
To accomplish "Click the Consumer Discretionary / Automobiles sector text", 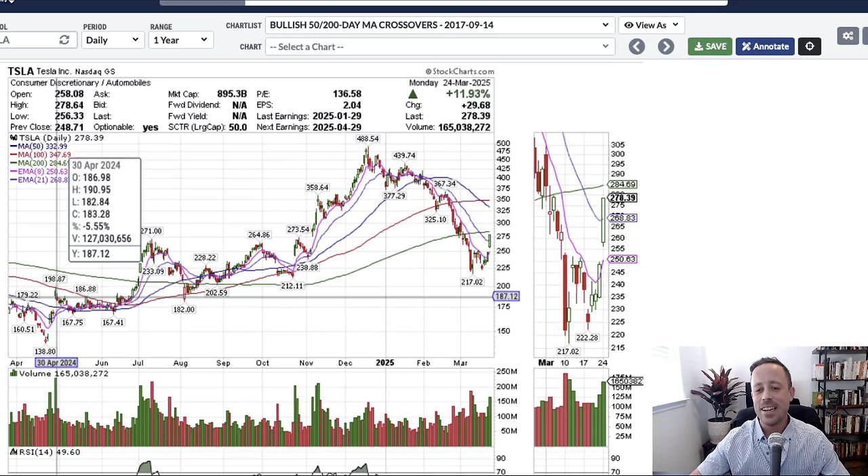I will 80,83.
